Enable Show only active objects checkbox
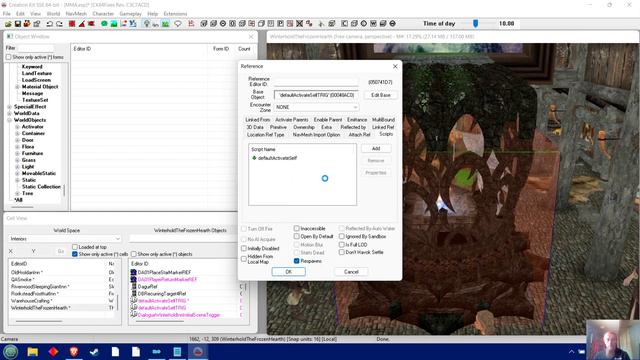This screenshot has height=360, width=640. [x=133, y=254]
